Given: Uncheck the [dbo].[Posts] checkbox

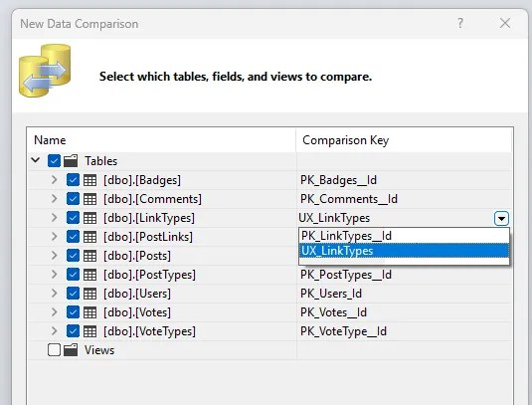Looking at the screenshot, I should 73,256.
